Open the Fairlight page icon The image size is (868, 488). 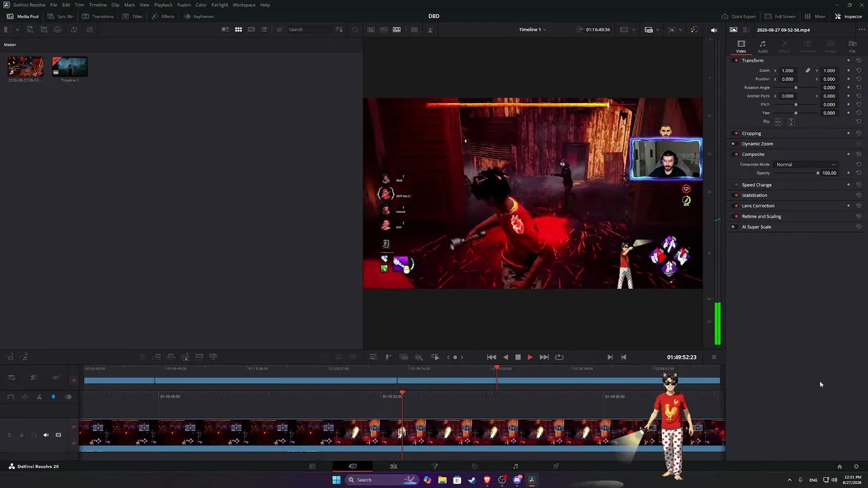click(x=515, y=466)
